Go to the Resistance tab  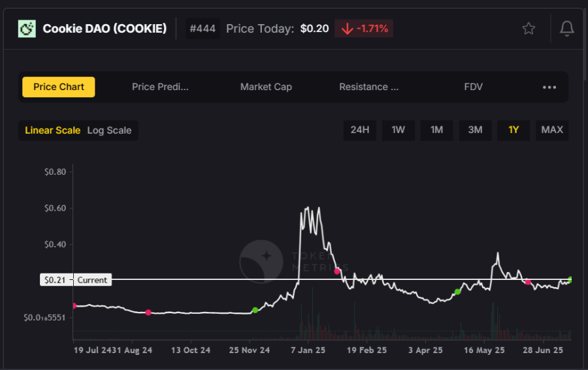coord(368,87)
